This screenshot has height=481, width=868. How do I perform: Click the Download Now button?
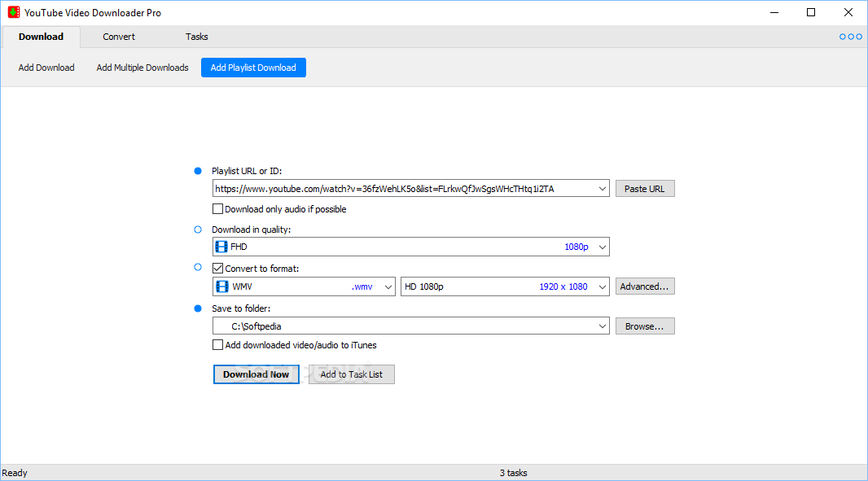[256, 374]
